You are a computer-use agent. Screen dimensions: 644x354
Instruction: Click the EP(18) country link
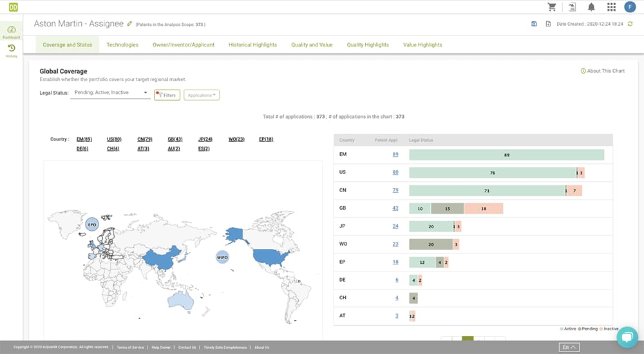pos(266,139)
